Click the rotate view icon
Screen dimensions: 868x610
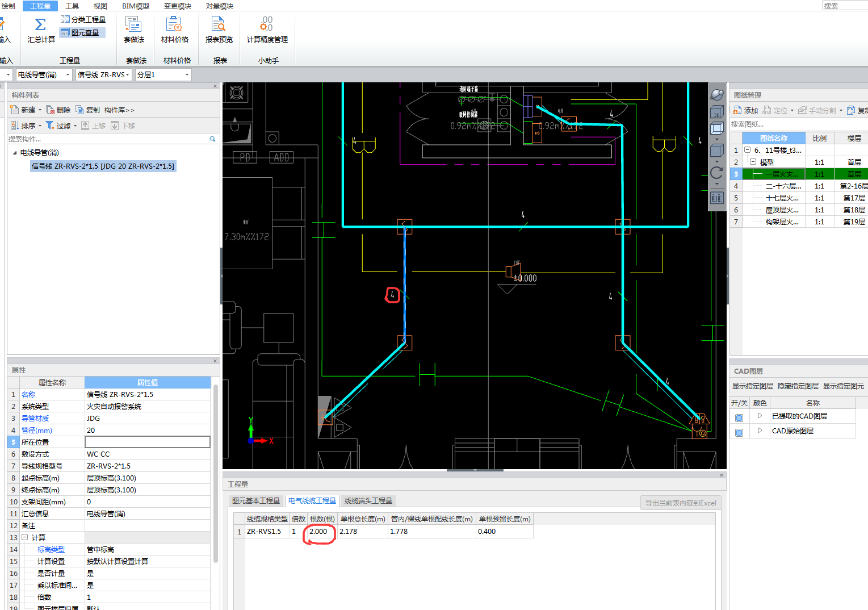(x=717, y=173)
